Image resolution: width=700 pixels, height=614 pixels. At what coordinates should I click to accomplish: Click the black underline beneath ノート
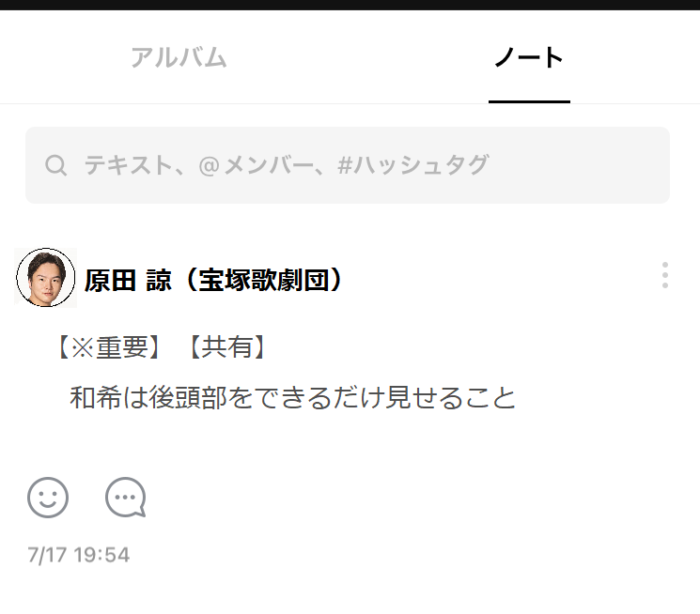[x=529, y=101]
